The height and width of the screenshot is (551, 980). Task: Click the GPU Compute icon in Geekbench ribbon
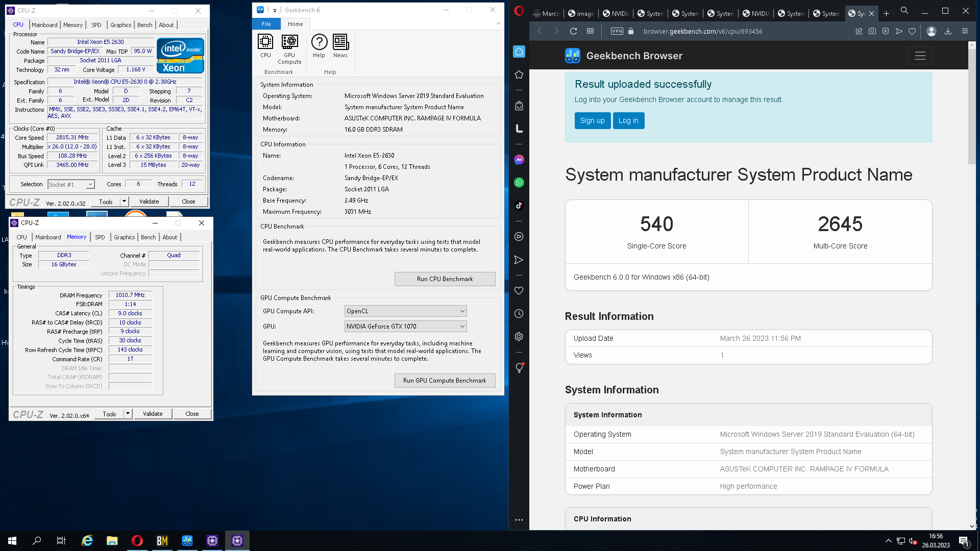click(289, 49)
